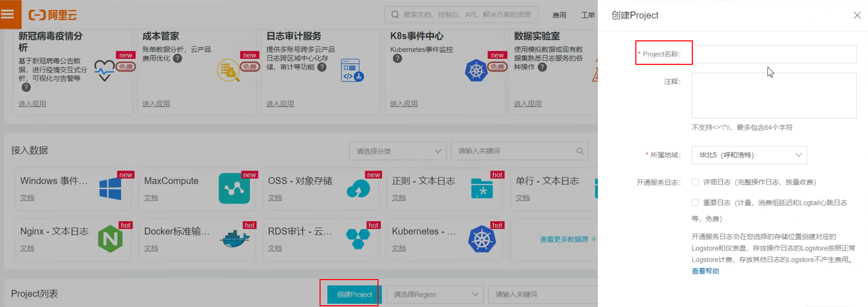This screenshot has width=868, height=307.
Task: Open 文档 link under Kubernetes data source
Action: point(398,248)
